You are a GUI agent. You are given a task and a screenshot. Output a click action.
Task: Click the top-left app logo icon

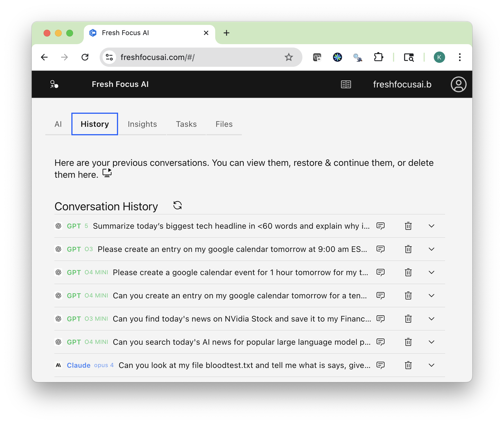pos(54,84)
